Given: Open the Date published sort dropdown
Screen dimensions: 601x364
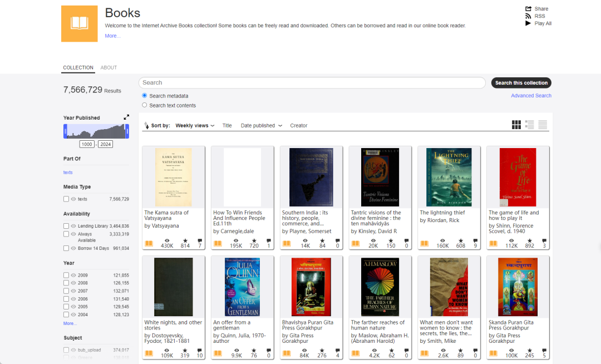Looking at the screenshot, I should coord(262,125).
